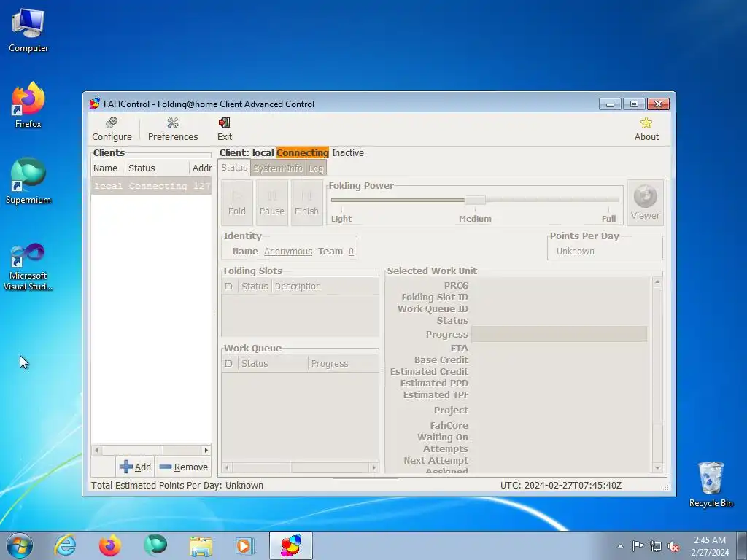
Task: Show hidden tray icons arrow
Action: pos(620,546)
